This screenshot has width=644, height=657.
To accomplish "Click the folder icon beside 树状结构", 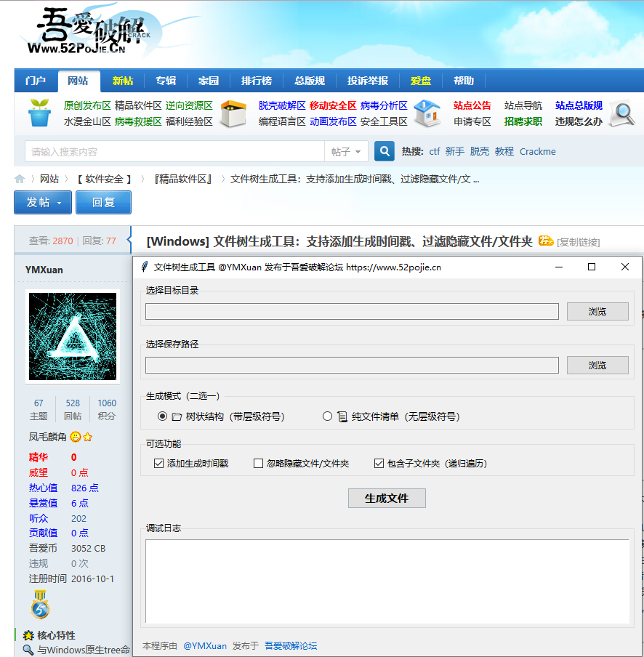I will click(177, 416).
